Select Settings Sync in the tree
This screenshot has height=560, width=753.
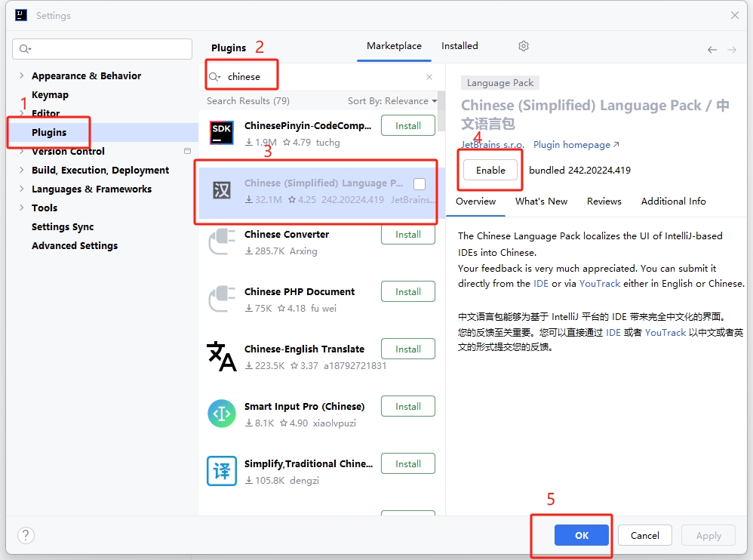pyautogui.click(x=63, y=226)
